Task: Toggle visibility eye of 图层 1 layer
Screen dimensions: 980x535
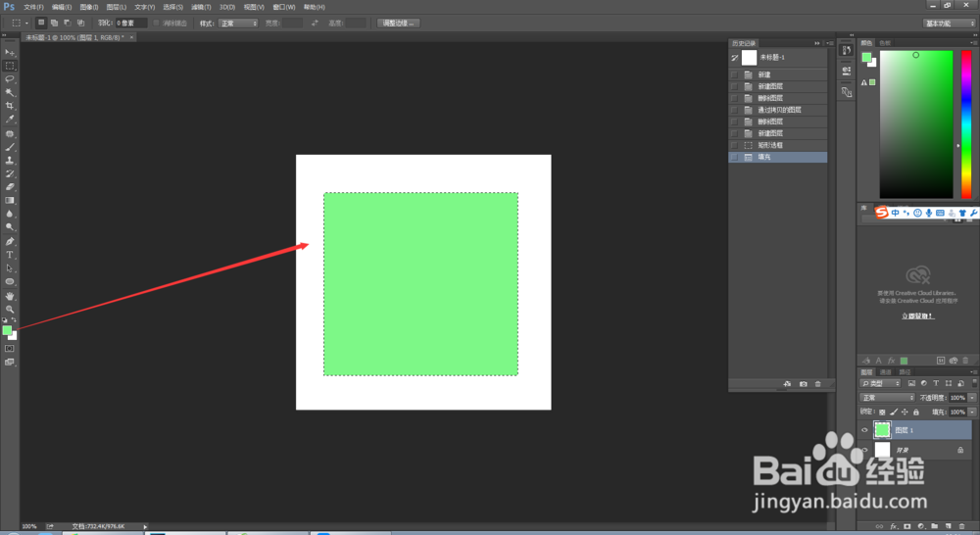Action: tap(865, 430)
